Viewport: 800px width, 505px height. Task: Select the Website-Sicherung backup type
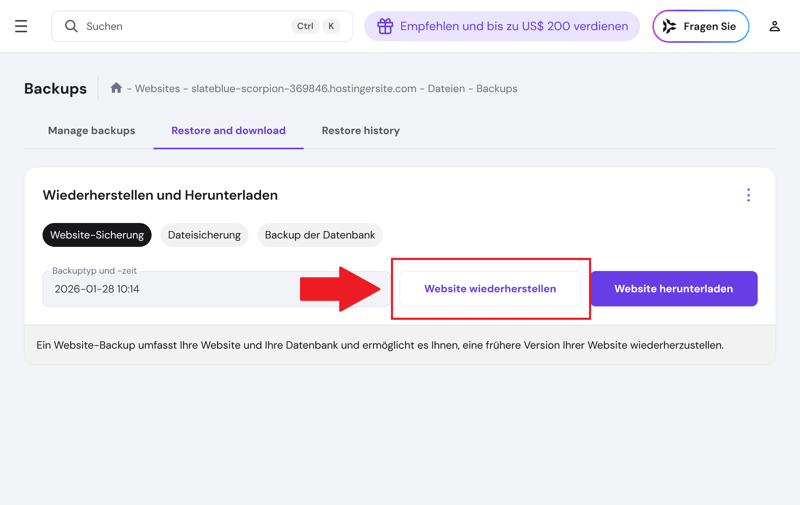click(97, 235)
